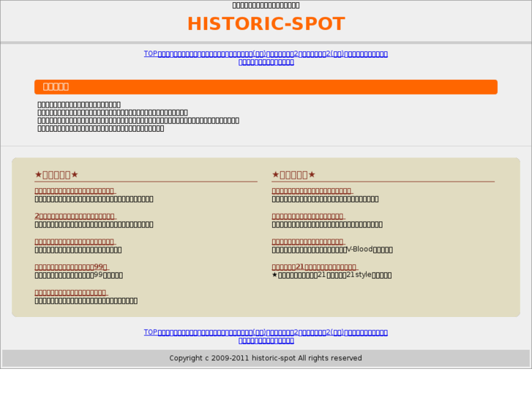Image resolution: width=532 pixels, height=399 pixels.
Task: Click the description text mentioning "21 style"
Action: [331, 275]
